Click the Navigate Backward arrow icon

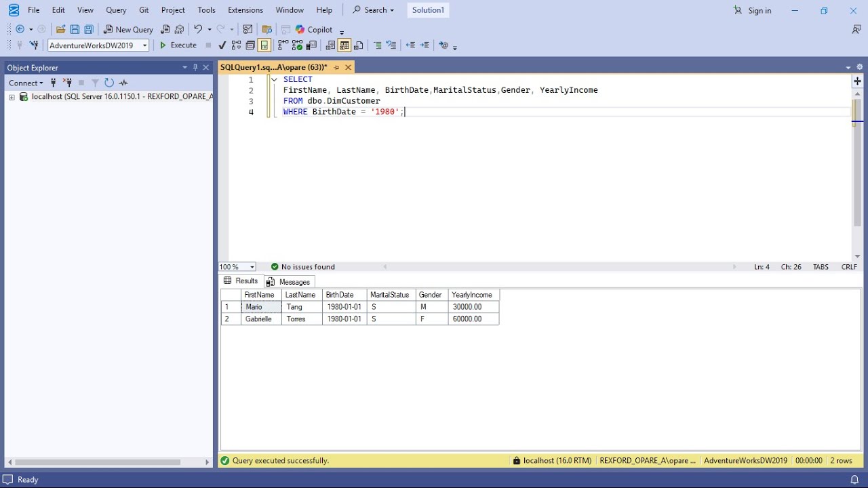pos(20,29)
